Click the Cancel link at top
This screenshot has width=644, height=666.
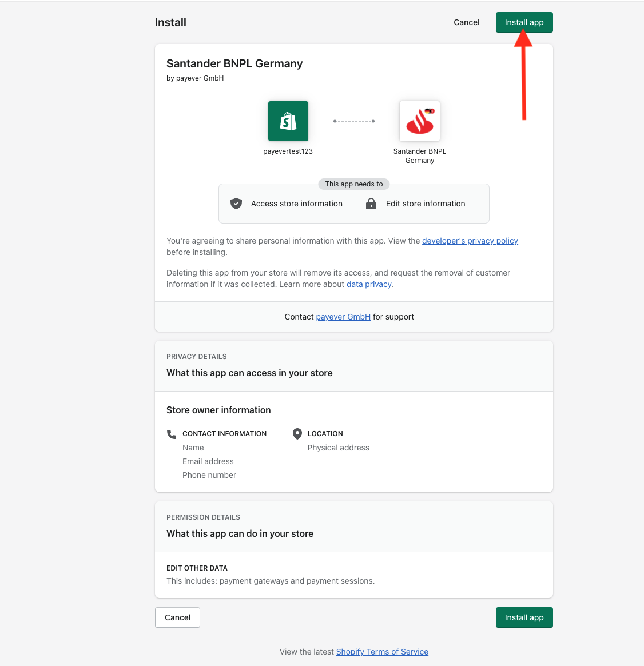coord(467,22)
